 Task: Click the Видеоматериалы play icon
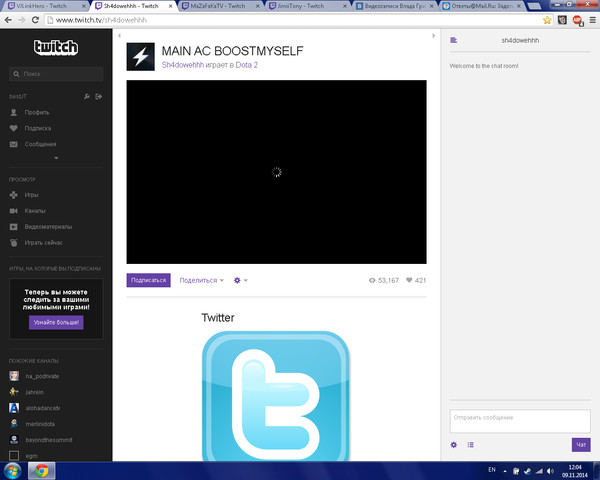(x=14, y=227)
